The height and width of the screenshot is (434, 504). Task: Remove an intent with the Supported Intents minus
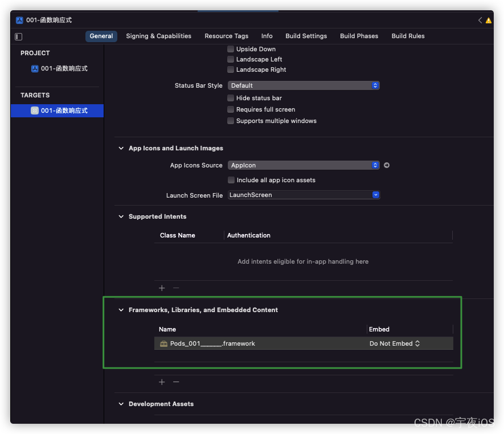(176, 288)
